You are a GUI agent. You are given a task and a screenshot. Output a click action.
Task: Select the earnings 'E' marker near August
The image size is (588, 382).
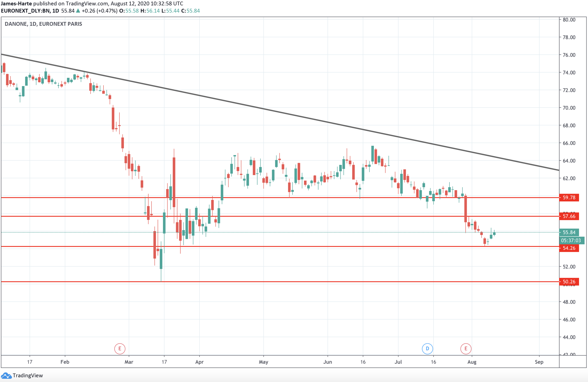point(466,349)
